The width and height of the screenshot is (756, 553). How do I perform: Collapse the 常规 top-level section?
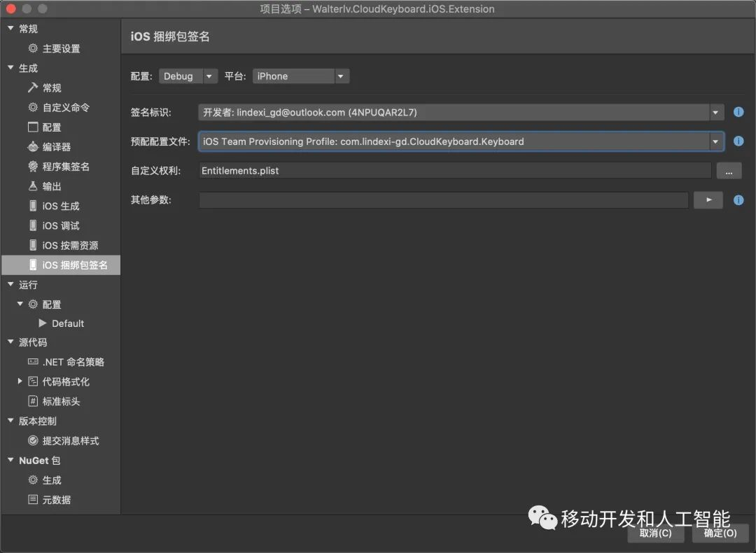(x=10, y=29)
